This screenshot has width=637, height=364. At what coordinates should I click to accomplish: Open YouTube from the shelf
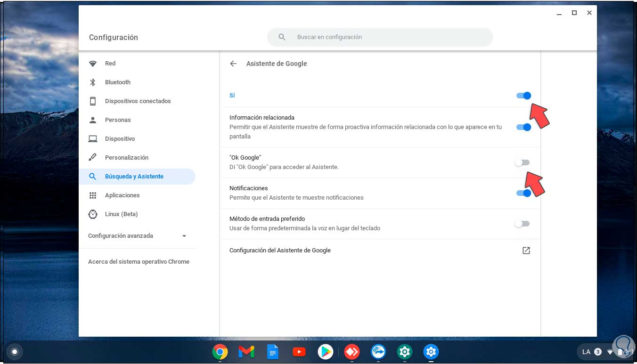pos(299,352)
